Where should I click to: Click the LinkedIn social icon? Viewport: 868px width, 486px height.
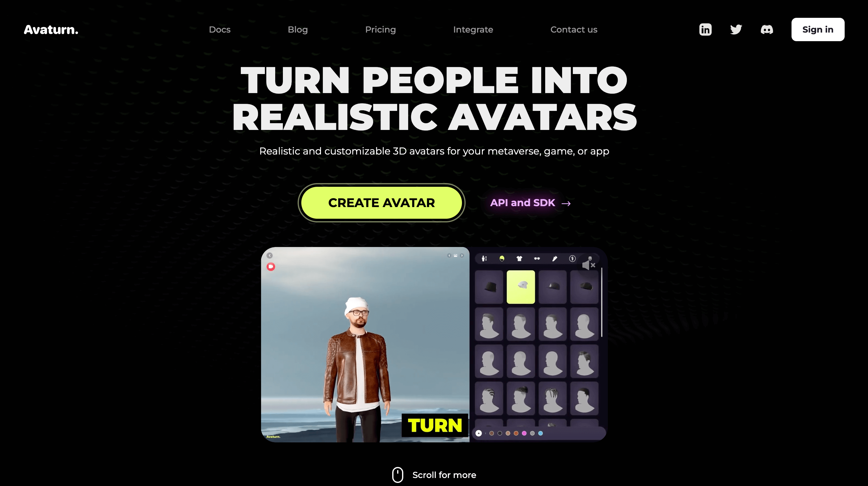(705, 29)
